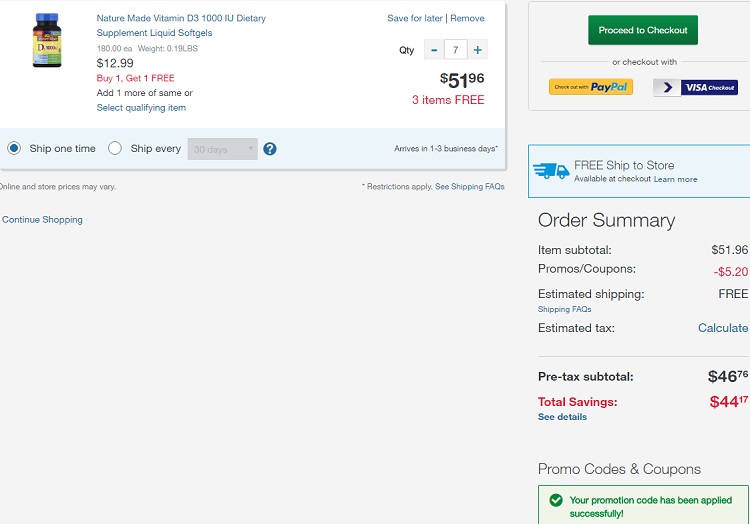Select the Ship every radio button

click(x=115, y=148)
